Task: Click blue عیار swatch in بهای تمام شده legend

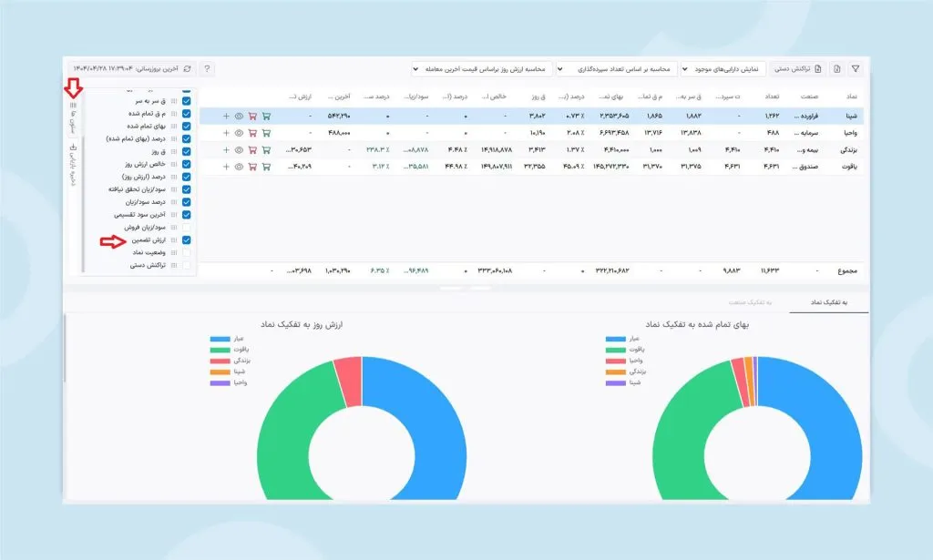Action: point(615,339)
